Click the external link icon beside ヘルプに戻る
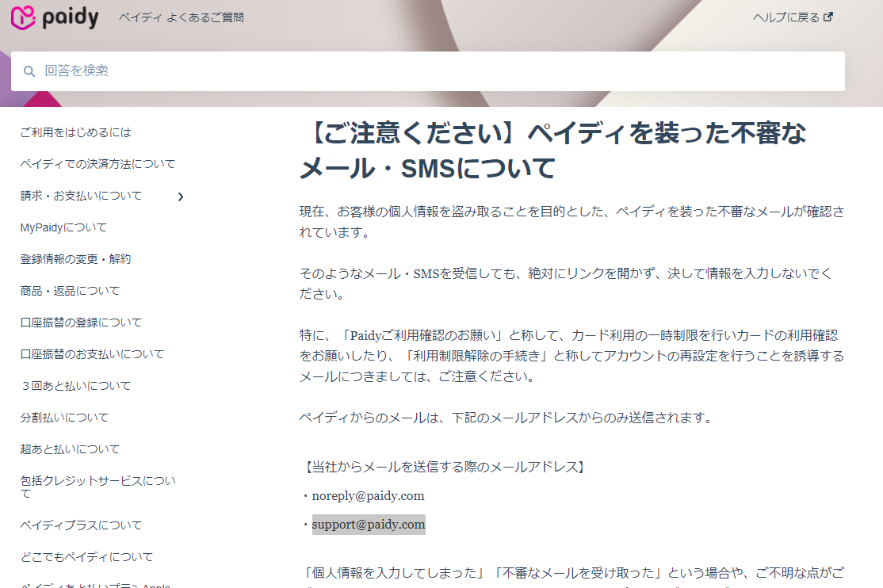This screenshot has height=588, width=883. click(828, 17)
